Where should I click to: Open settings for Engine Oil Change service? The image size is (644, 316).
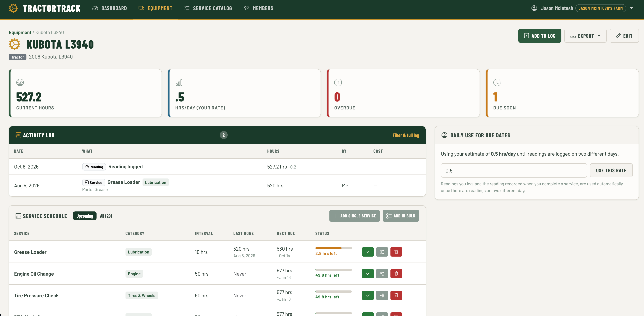tap(382, 274)
